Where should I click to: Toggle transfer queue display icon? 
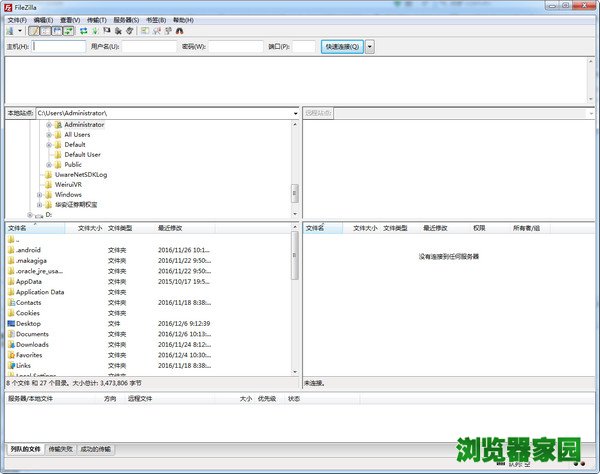[68, 31]
